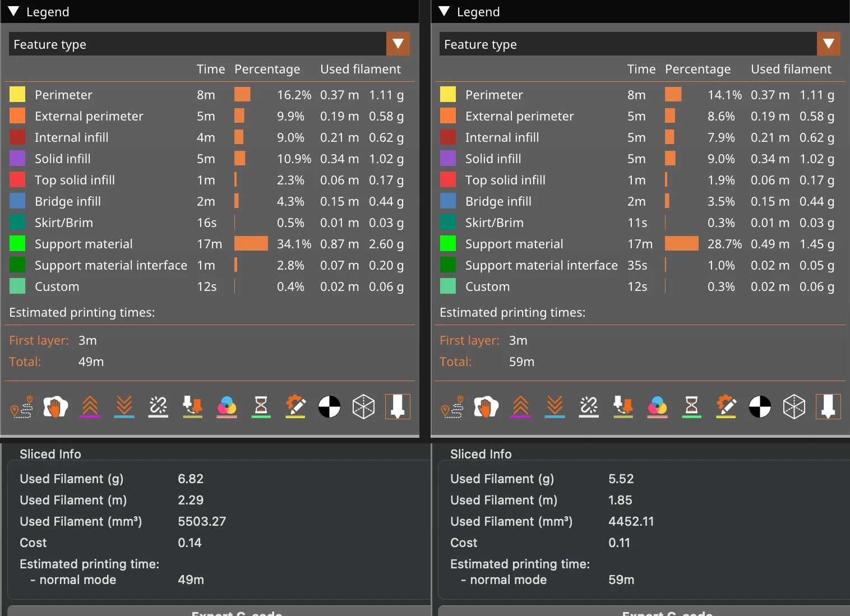Click left Used Filament (mm³) value 5503.27
The height and width of the screenshot is (616, 850).
tap(202, 521)
